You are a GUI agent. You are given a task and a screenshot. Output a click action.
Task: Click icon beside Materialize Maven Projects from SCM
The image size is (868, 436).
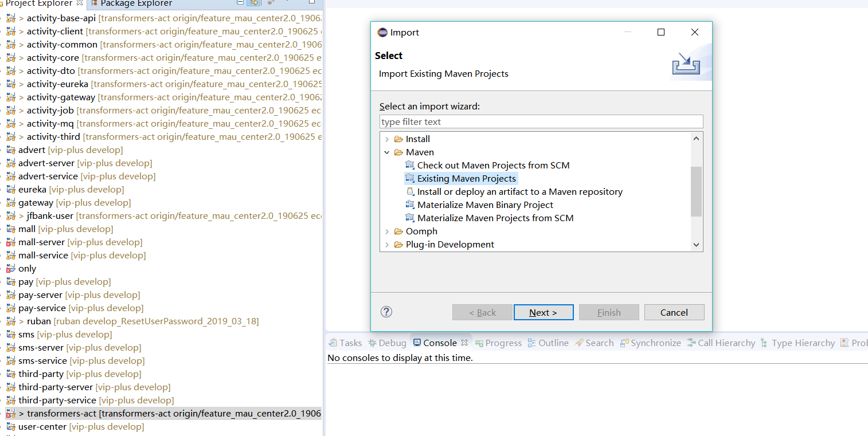410,218
